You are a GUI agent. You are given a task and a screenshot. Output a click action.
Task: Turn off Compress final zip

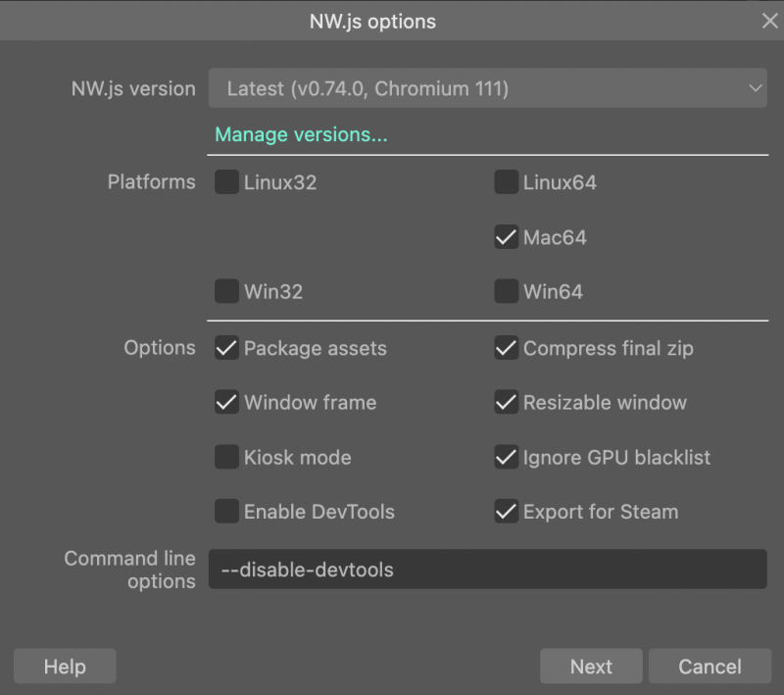click(506, 347)
